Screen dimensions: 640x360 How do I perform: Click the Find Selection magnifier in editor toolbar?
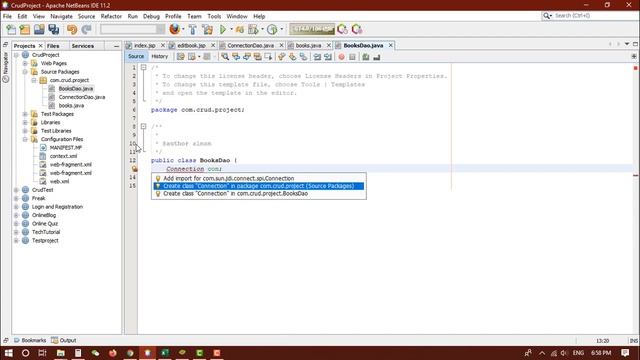pos(225,57)
